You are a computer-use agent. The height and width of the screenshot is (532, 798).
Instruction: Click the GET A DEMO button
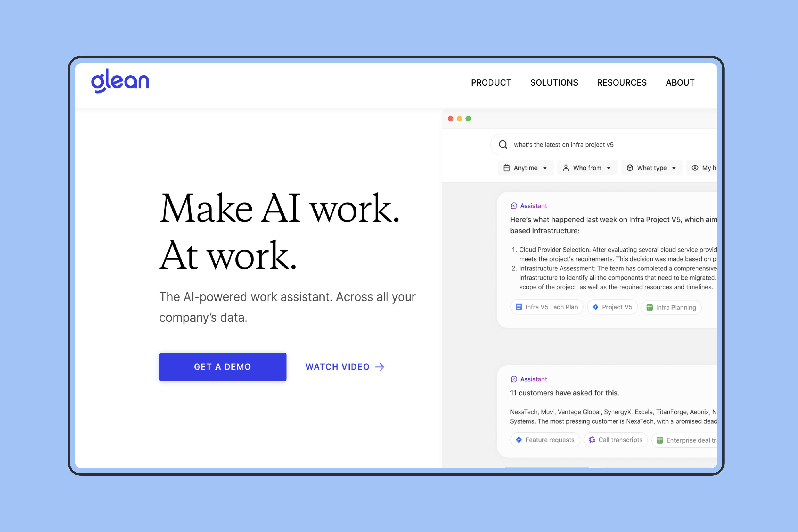[x=223, y=366]
